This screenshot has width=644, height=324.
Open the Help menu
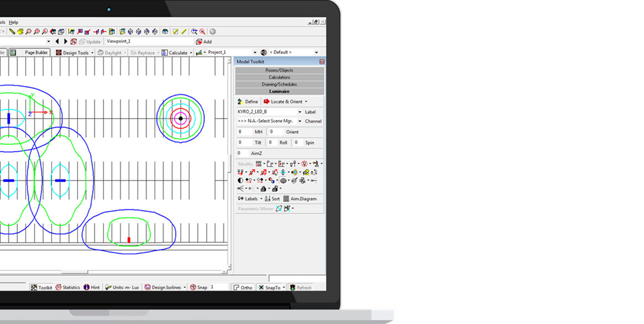(x=13, y=22)
